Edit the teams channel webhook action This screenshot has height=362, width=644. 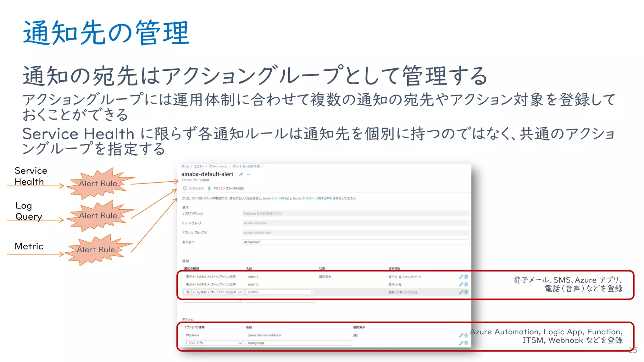(x=461, y=335)
